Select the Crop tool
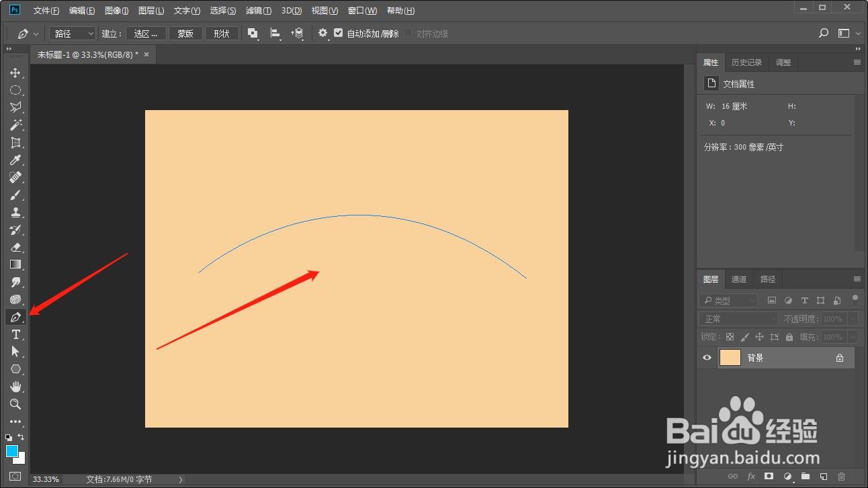 [x=15, y=142]
